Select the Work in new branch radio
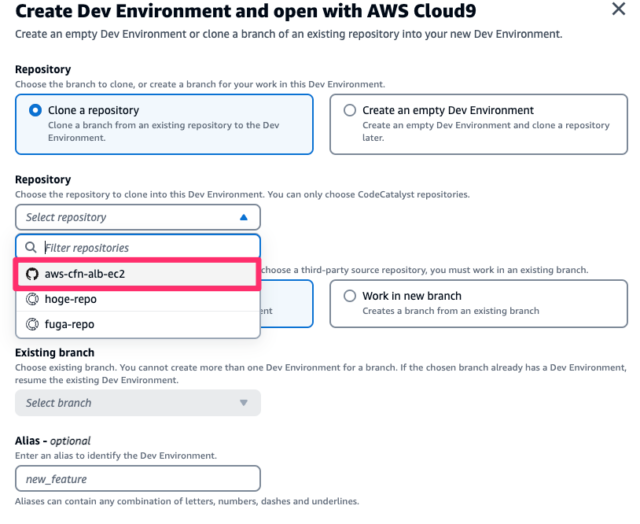640x524 pixels. (x=350, y=296)
